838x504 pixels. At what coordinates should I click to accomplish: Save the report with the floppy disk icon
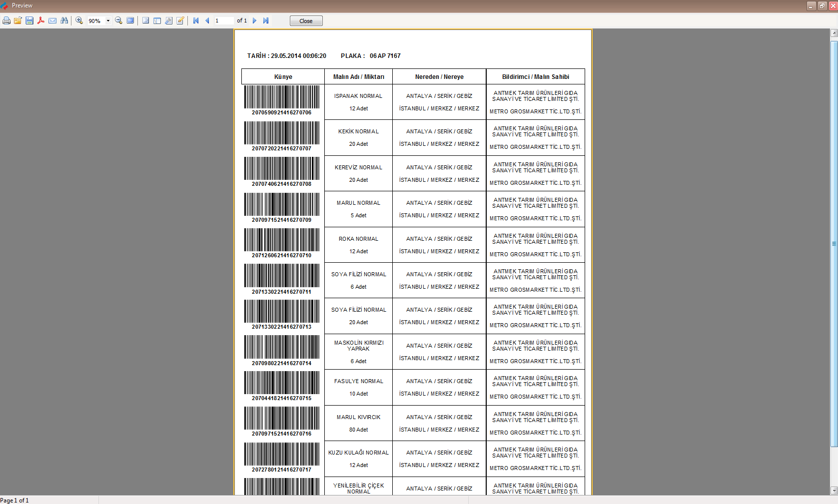click(x=29, y=20)
